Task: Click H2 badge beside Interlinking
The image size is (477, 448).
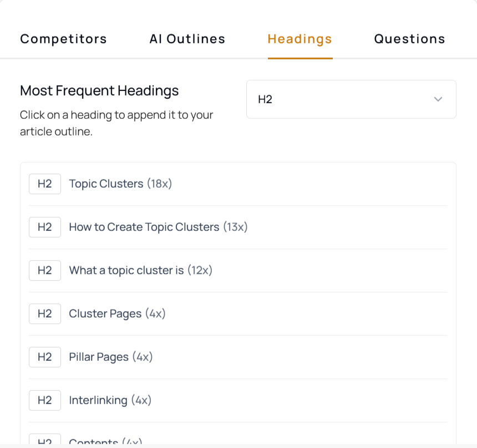Action: [45, 400]
